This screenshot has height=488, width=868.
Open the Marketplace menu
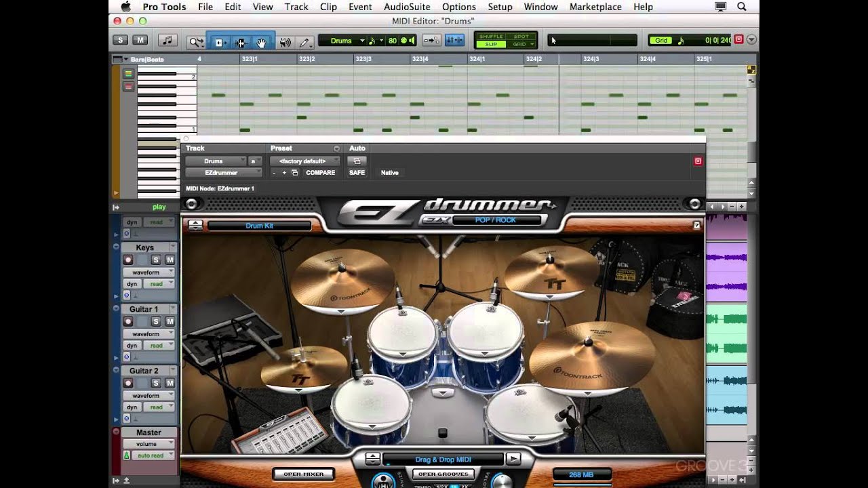(x=595, y=7)
